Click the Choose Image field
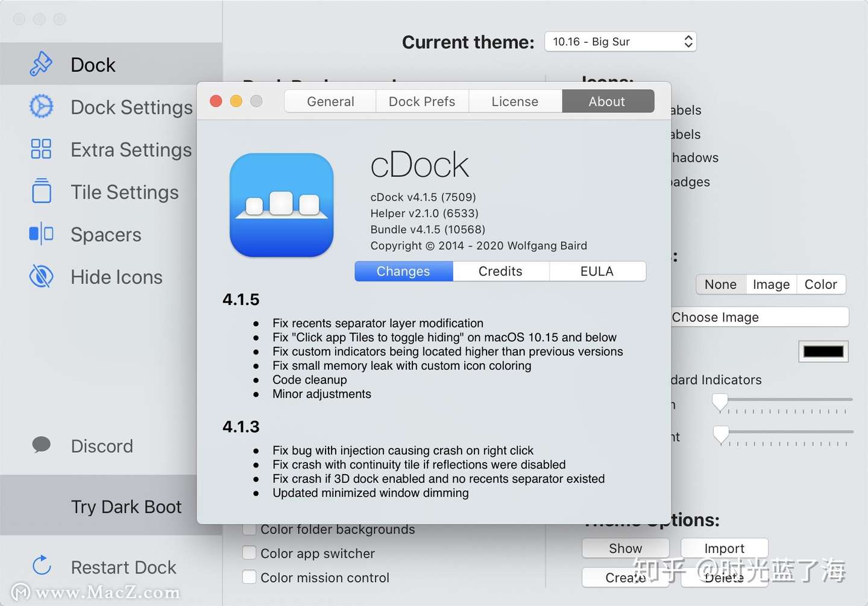 tap(759, 317)
